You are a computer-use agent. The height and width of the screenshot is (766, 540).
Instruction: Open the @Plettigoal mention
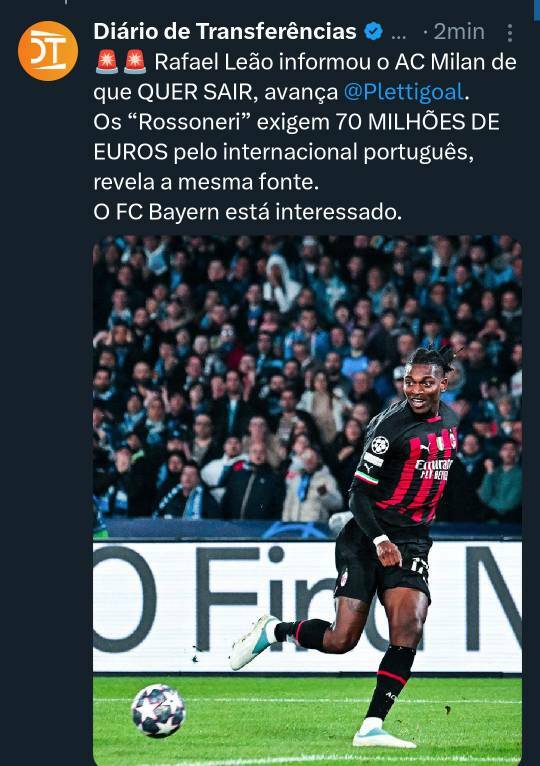pos(404,92)
